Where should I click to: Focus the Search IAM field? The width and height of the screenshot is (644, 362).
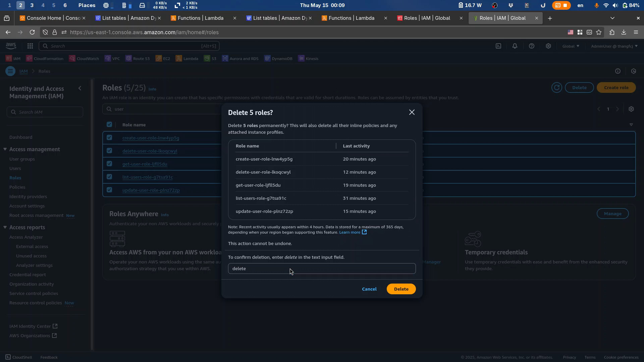tap(45, 112)
